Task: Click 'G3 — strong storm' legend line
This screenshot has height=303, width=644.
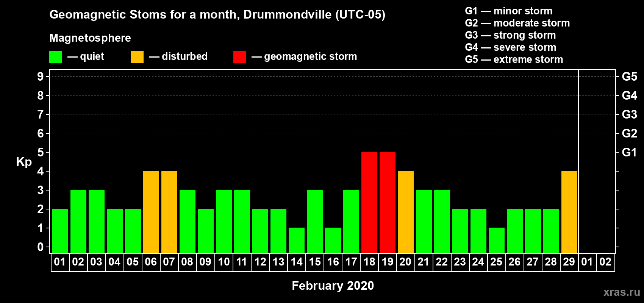Action: click(510, 35)
